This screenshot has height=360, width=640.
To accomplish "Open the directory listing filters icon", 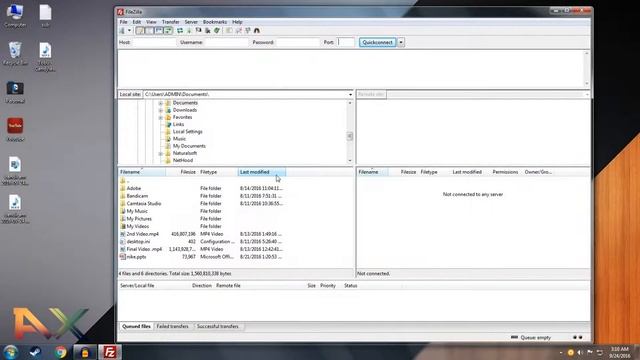I will (229, 31).
